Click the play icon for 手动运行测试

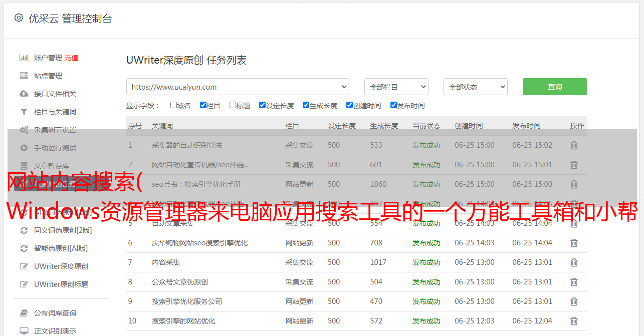click(24, 148)
